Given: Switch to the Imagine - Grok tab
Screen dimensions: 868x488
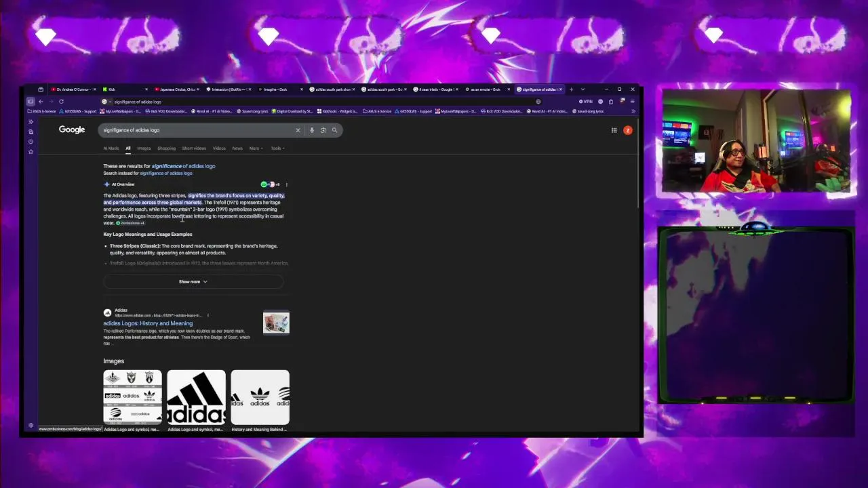Looking at the screenshot, I should 280,89.
